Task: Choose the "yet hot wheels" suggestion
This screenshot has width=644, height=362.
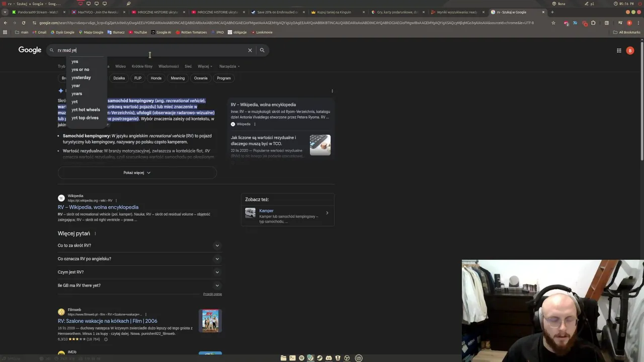Action: [x=86, y=110]
